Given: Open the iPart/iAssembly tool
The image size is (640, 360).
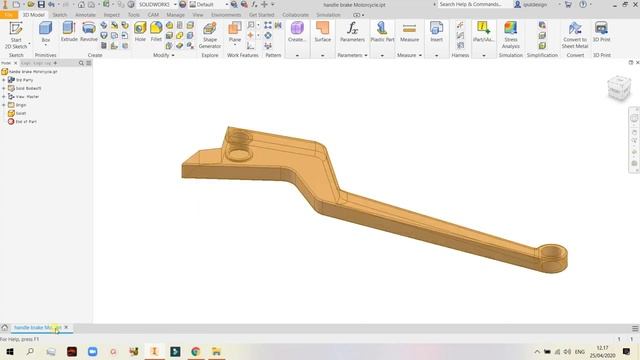Looking at the screenshot, I should pyautogui.click(x=483, y=31).
